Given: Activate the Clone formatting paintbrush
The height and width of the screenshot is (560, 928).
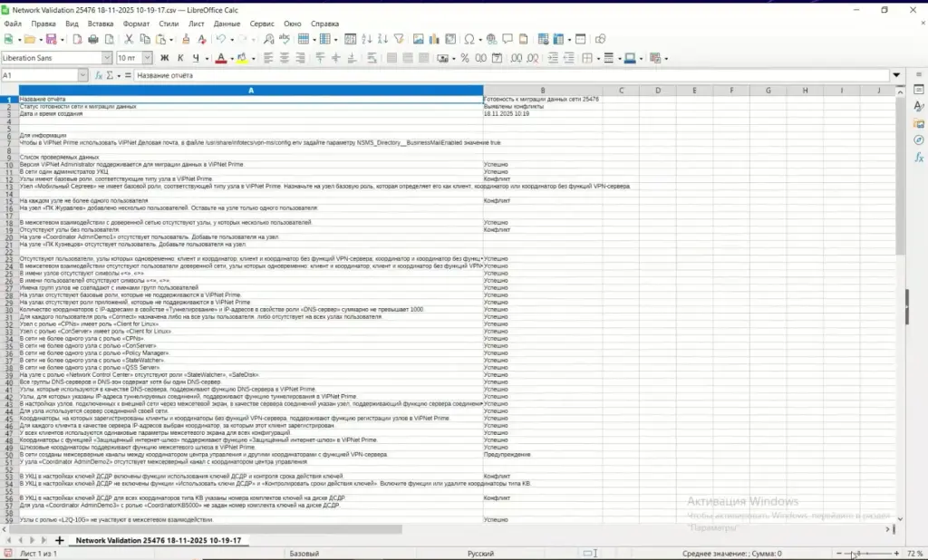Looking at the screenshot, I should pyautogui.click(x=186, y=39).
